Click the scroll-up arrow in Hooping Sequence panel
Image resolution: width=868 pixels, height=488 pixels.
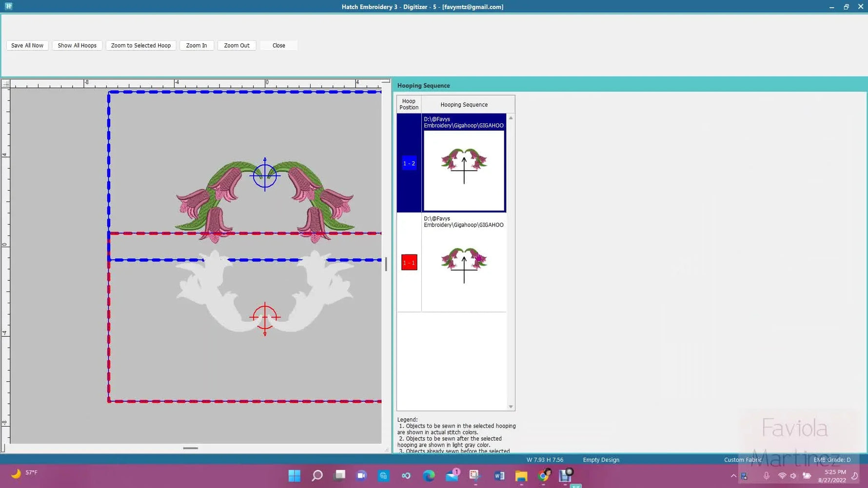click(511, 117)
